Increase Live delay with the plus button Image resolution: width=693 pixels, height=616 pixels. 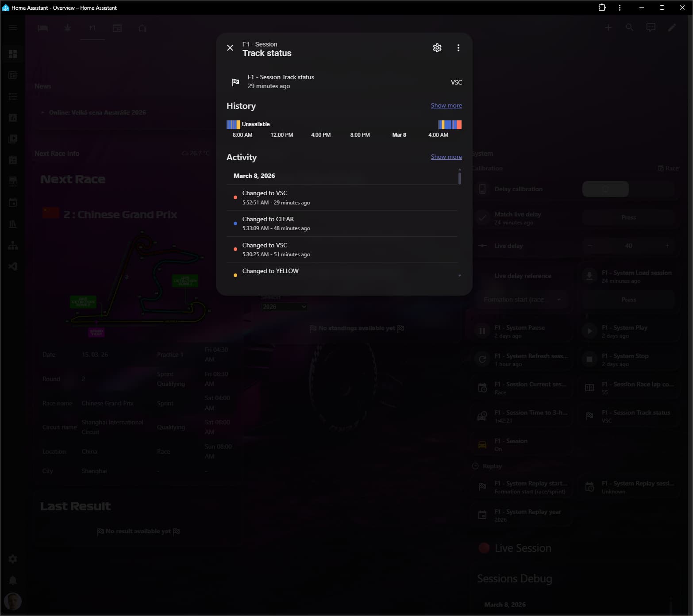[x=667, y=246]
